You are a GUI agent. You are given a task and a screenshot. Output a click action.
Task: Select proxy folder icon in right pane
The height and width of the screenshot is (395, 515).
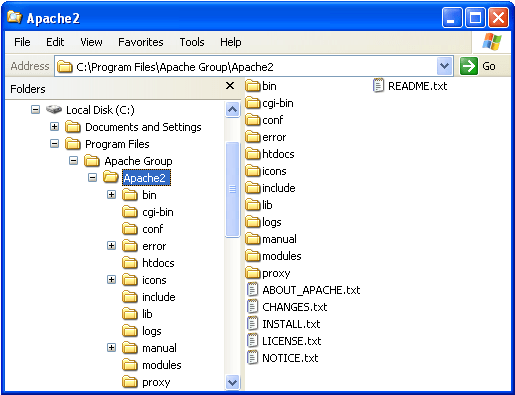click(253, 273)
